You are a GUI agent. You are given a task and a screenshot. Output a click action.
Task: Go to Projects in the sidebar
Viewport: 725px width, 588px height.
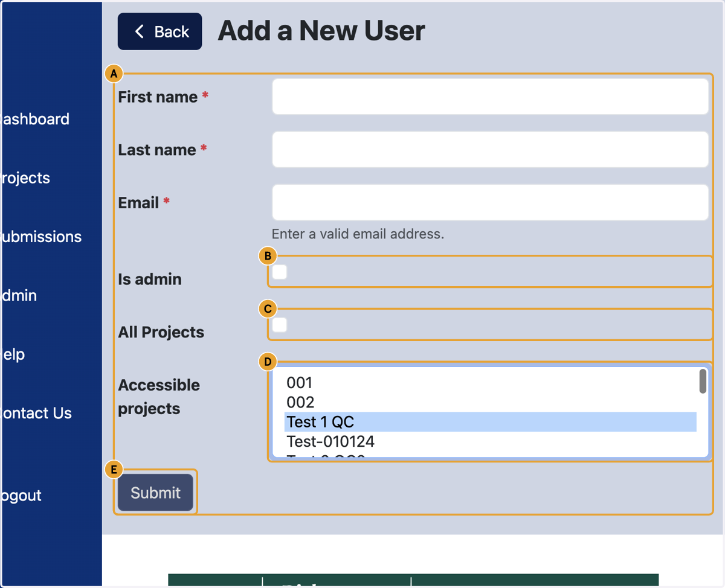click(25, 178)
